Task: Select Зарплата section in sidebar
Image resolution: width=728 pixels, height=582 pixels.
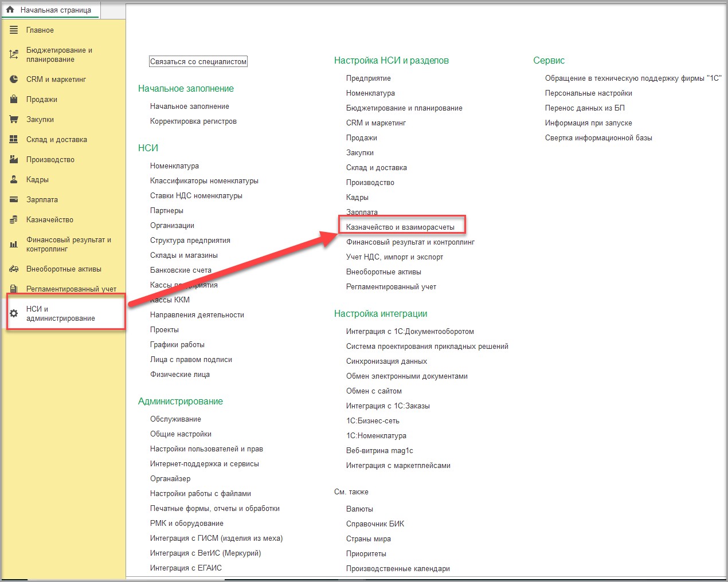Action: point(42,199)
